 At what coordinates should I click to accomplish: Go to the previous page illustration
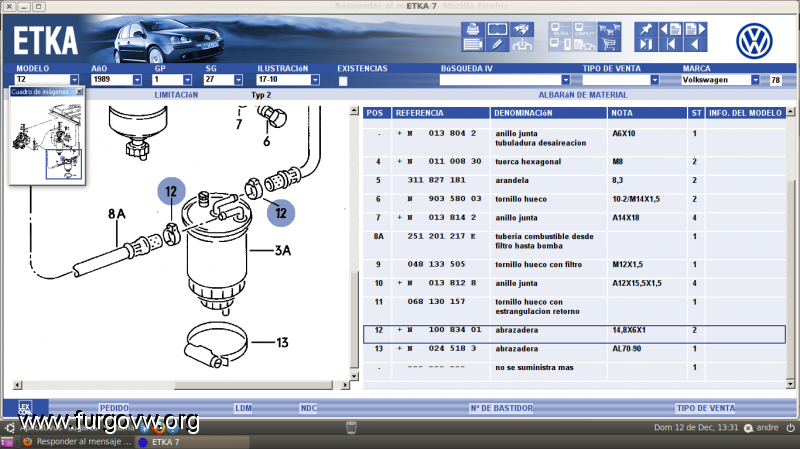(x=670, y=29)
